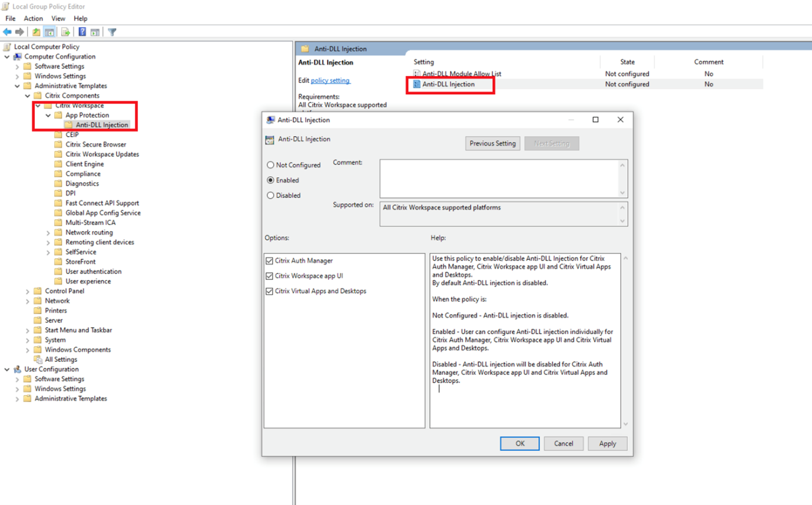Click the Diagnostics folder icon
Viewport: 812px width, 505px height.
coord(58,184)
